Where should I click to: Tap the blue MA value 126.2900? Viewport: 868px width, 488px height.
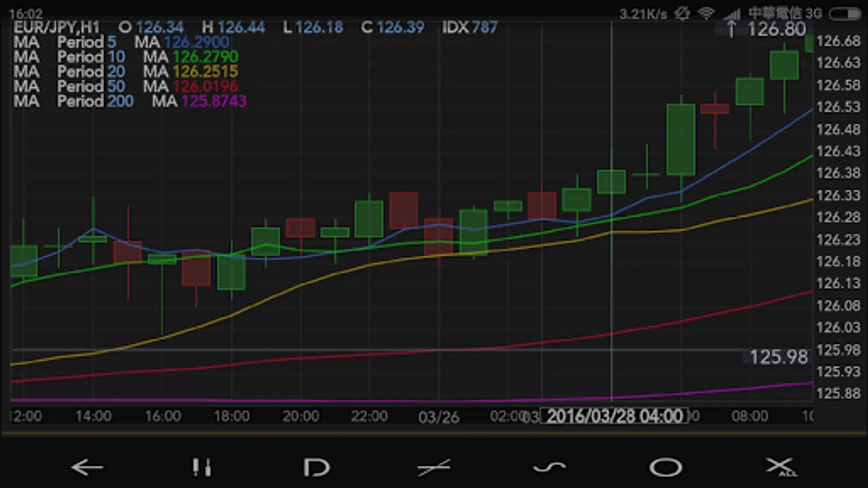(196, 42)
